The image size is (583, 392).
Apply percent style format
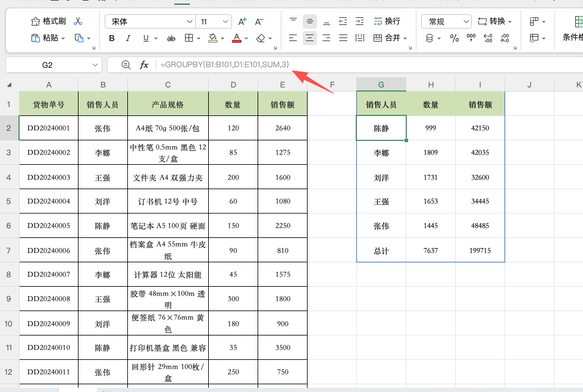[455, 38]
